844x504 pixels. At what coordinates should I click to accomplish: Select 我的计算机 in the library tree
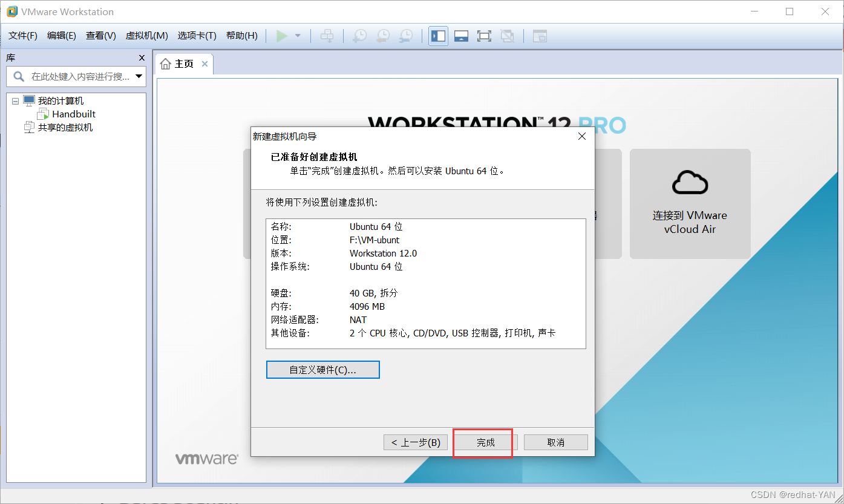61,101
